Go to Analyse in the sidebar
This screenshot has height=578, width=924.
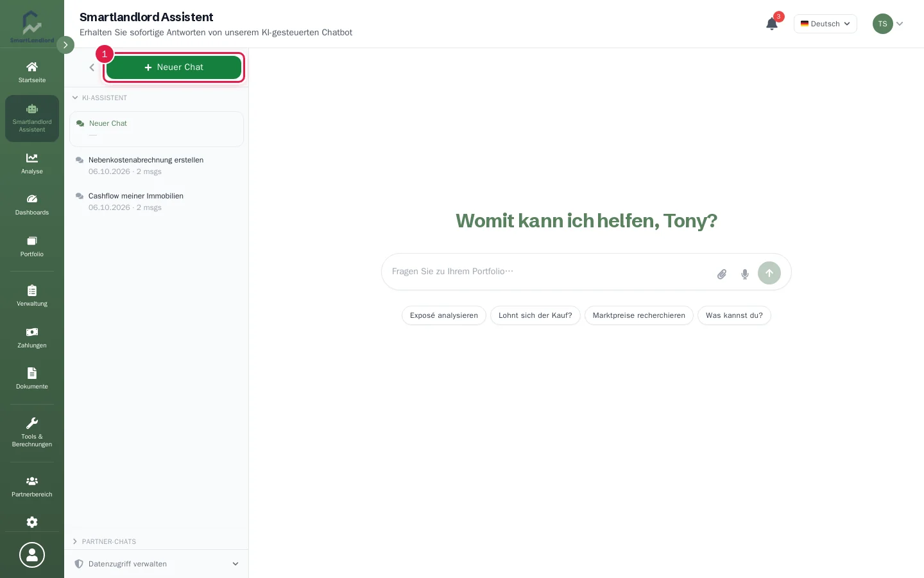[32, 163]
